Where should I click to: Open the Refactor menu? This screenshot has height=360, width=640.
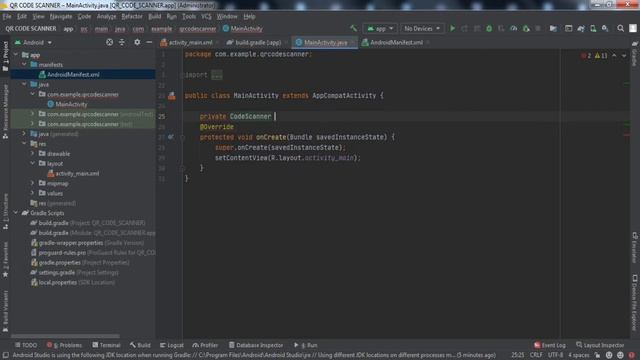click(x=132, y=16)
